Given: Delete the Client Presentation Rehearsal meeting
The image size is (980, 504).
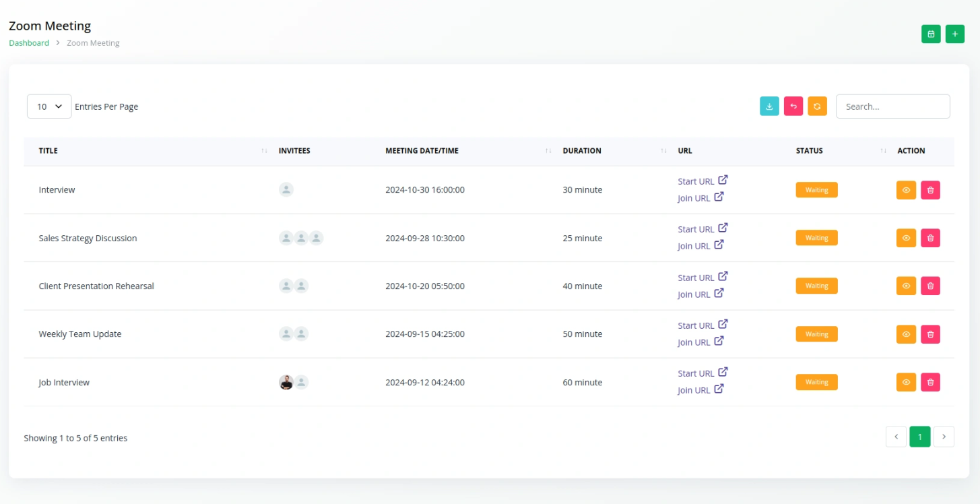Looking at the screenshot, I should [930, 286].
